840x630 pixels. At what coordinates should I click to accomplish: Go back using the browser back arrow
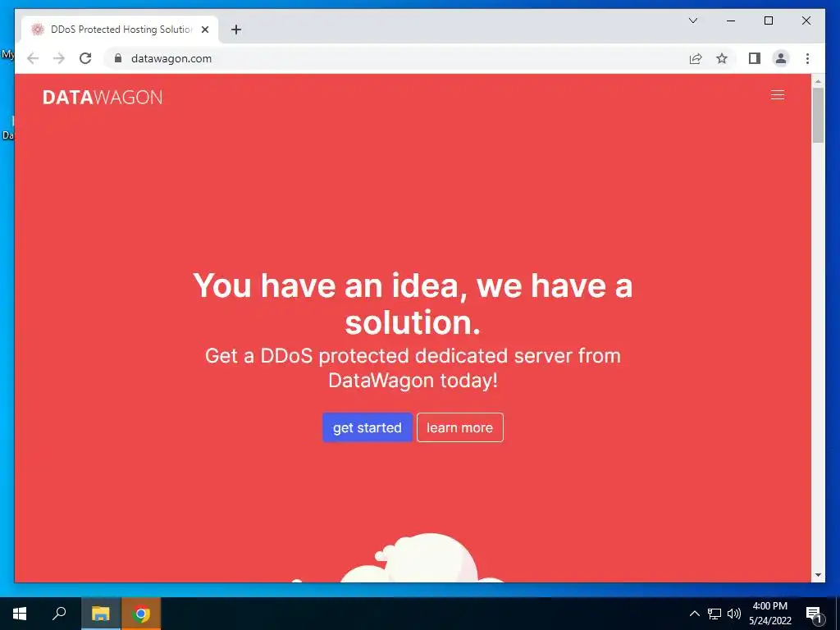(33, 58)
